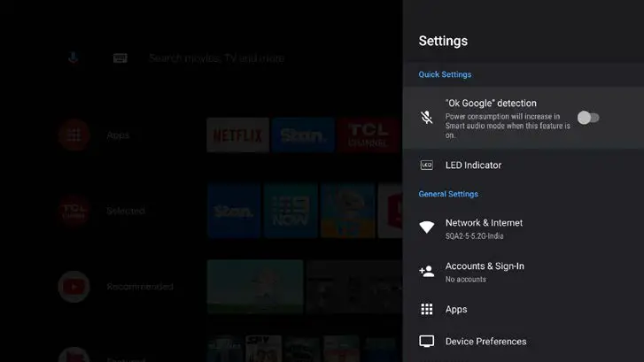
Task: Open Device Preferences
Action: click(485, 342)
